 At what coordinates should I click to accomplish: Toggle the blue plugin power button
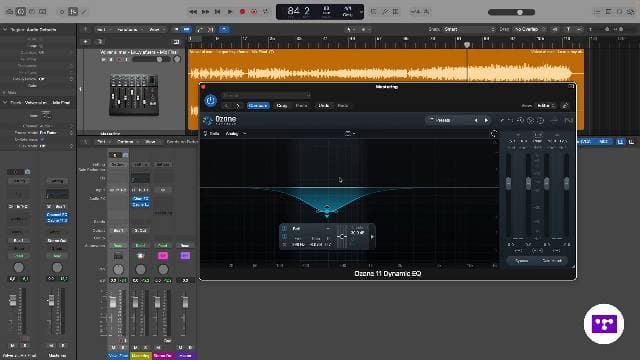[x=211, y=100]
